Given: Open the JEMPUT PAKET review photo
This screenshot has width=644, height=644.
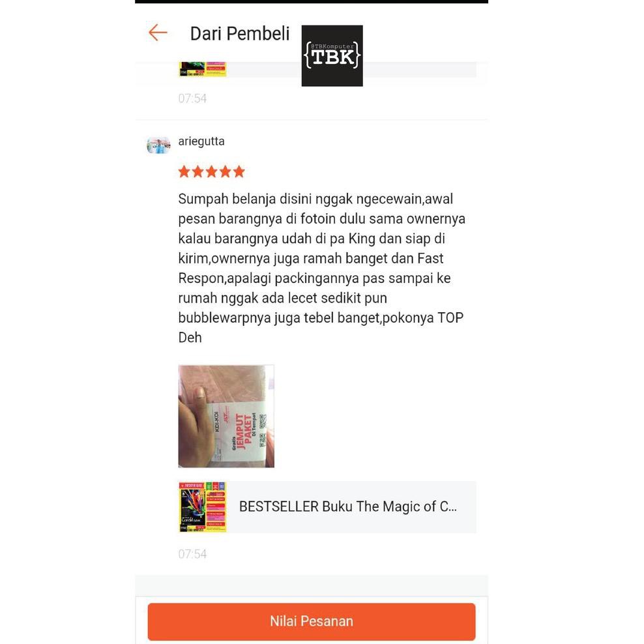Looking at the screenshot, I should coord(226,416).
